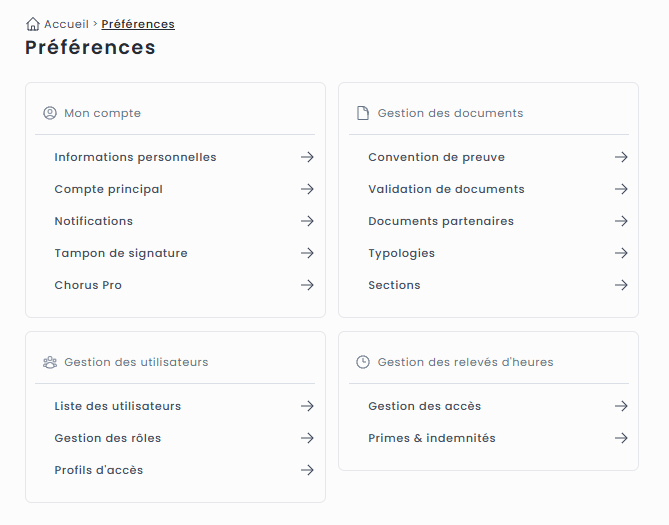Click the Gestion des utilisateurs group icon

coord(50,362)
